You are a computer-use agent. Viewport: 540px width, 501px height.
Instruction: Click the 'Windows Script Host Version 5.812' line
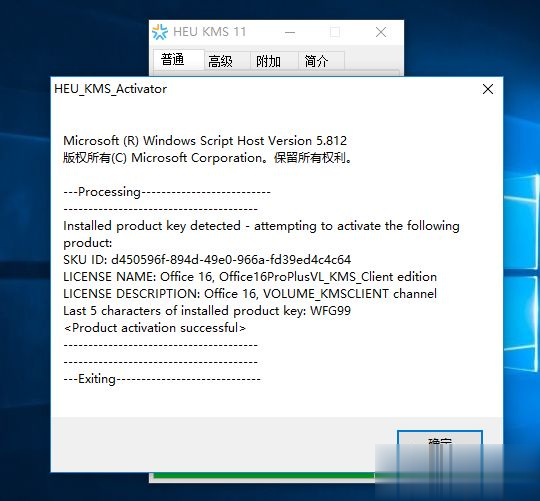point(205,141)
